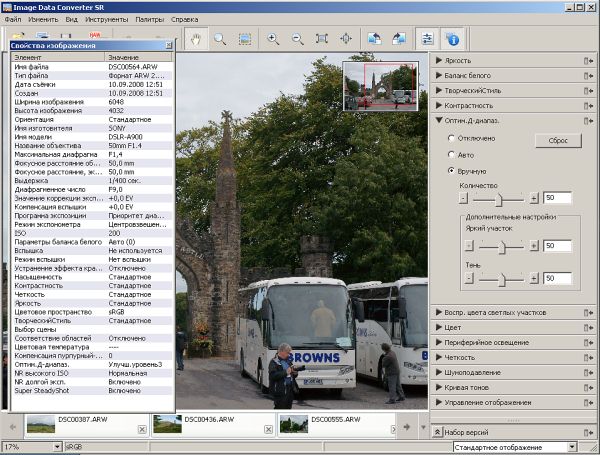Image resolution: width=600 pixels, height=455 pixels.
Task: Click the pin icon on Цвет row
Action: click(x=589, y=328)
